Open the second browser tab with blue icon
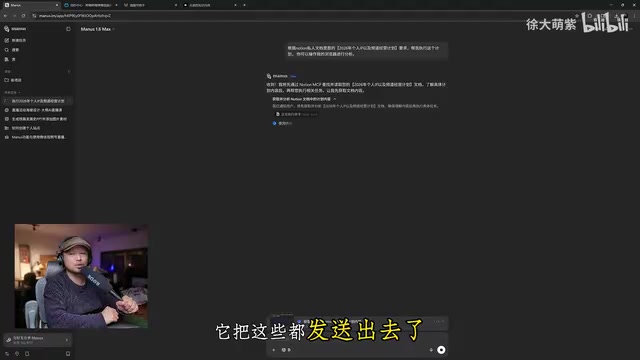Screen dimensions: 640x360 click(x=91, y=5)
